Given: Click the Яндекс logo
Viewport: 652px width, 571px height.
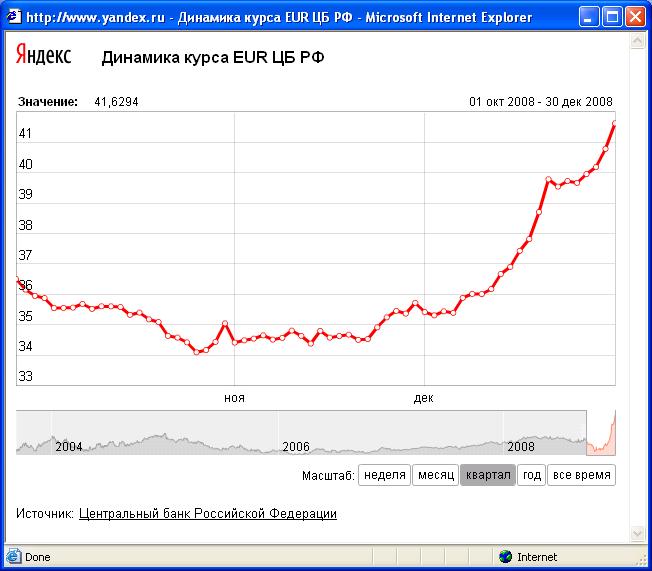Looking at the screenshot, I should [44, 55].
